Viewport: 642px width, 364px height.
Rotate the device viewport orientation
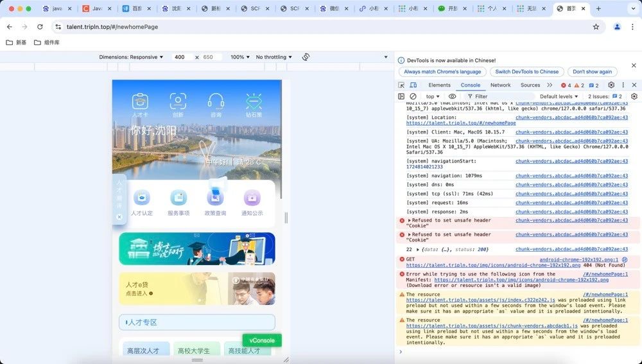tap(306, 57)
